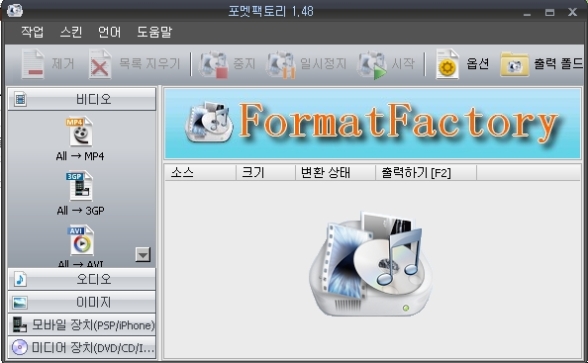Screen dimensions: 588x363
Task: Expand the 이미지 category header
Action: pos(82,302)
